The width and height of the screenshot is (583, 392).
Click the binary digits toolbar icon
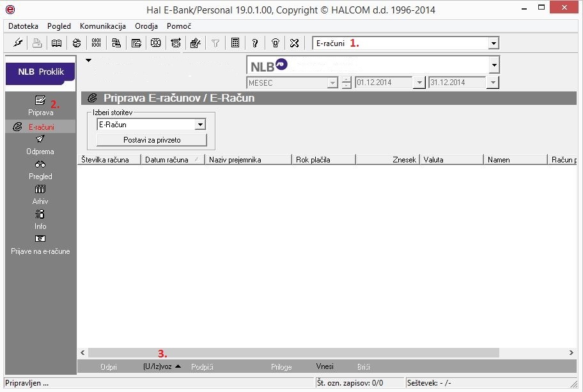pyautogui.click(x=97, y=43)
